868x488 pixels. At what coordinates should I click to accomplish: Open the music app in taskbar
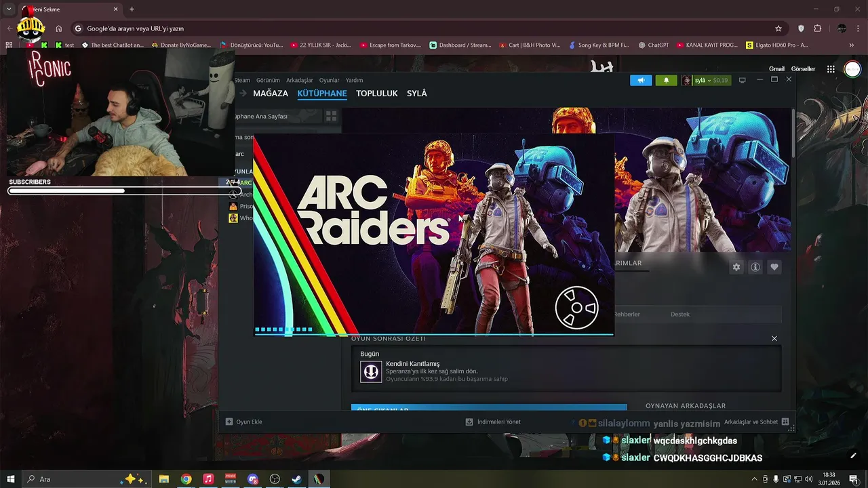tap(208, 479)
